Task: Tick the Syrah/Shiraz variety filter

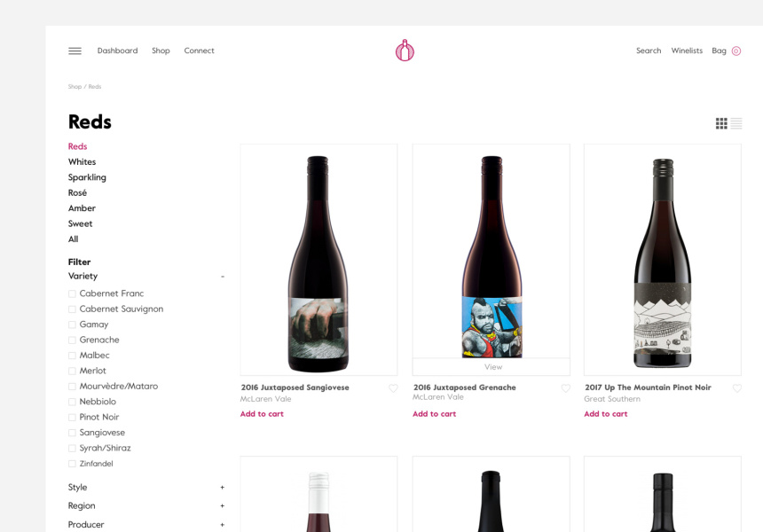Action: pos(72,449)
